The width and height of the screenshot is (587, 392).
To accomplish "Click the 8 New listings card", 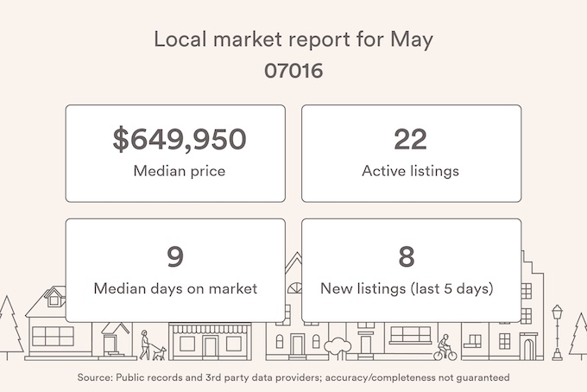I will click(x=411, y=270).
